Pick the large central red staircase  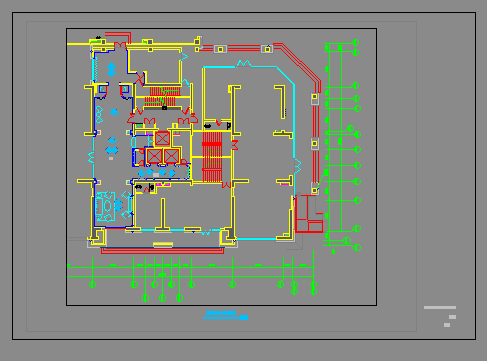[x=212, y=157]
